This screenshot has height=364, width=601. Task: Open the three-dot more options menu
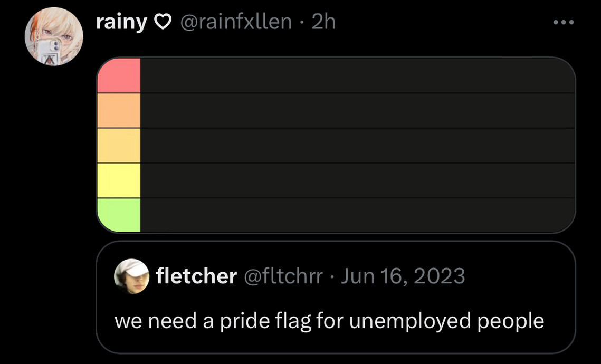pyautogui.click(x=564, y=22)
